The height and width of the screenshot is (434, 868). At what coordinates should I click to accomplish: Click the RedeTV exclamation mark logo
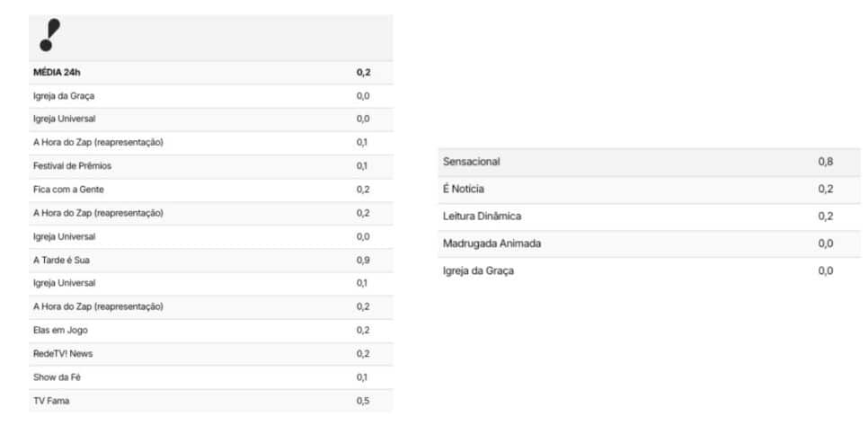49,35
